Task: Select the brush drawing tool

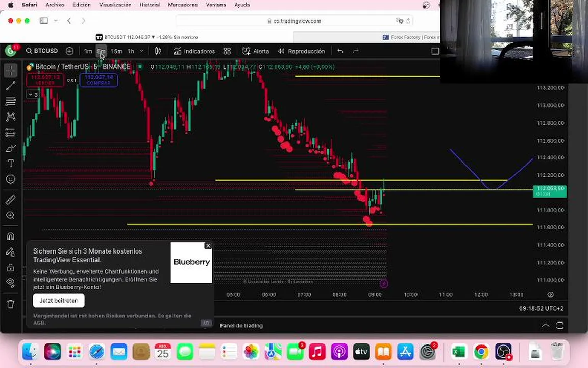Action: [11, 148]
